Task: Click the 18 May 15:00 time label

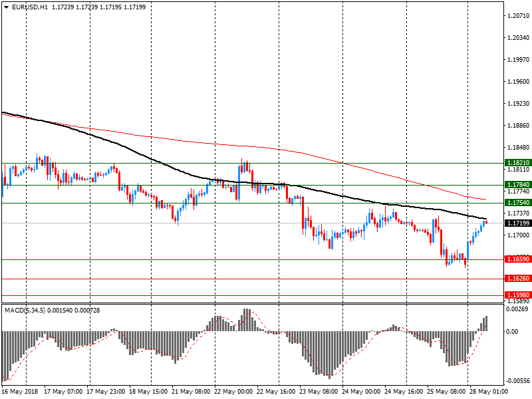Action: pyautogui.click(x=148, y=392)
